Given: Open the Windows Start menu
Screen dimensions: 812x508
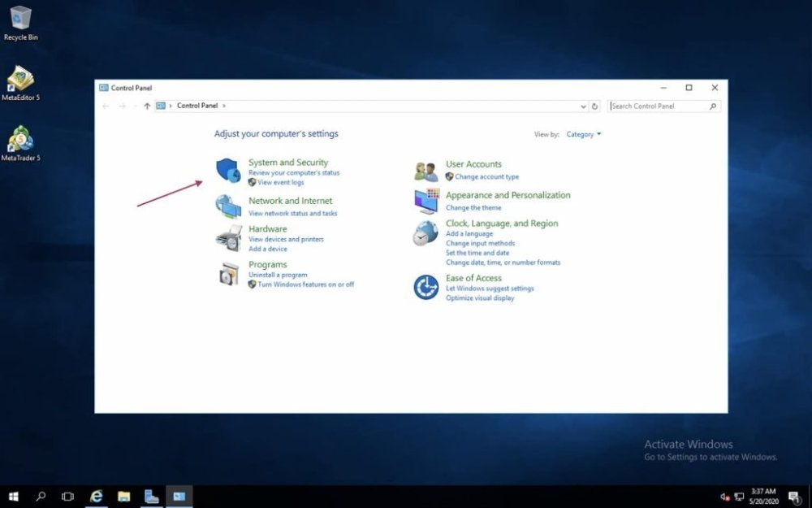Looking at the screenshot, I should (14, 497).
